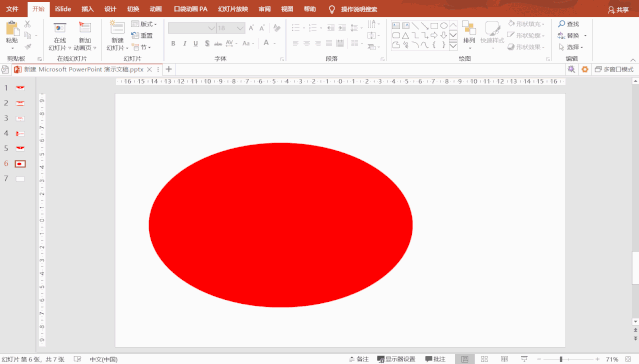
Task: Click the Format Painter brush icon
Action: pyautogui.click(x=28, y=47)
